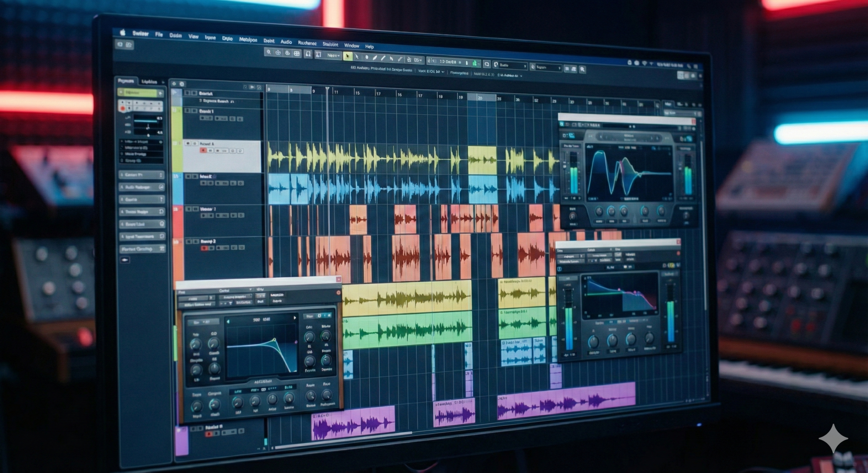The width and height of the screenshot is (868, 473).
Task: Open the Audio menu
Action: (x=286, y=42)
